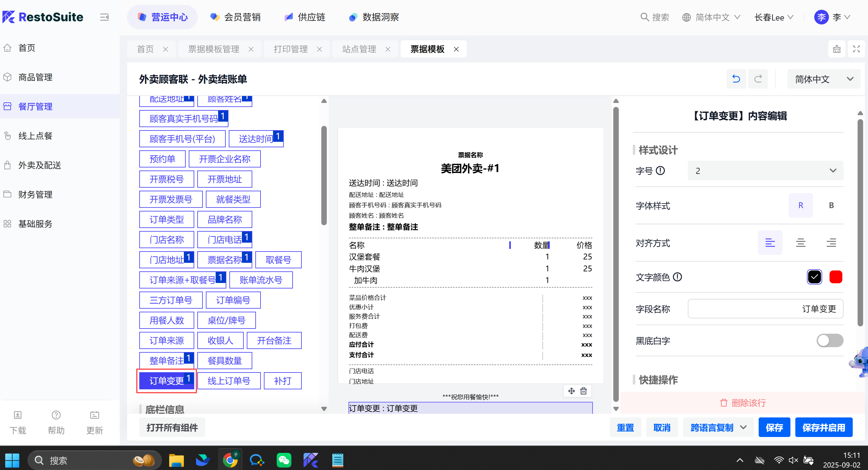868x470 pixels.
Task: Open the 字号 size dropdown
Action: coord(765,171)
